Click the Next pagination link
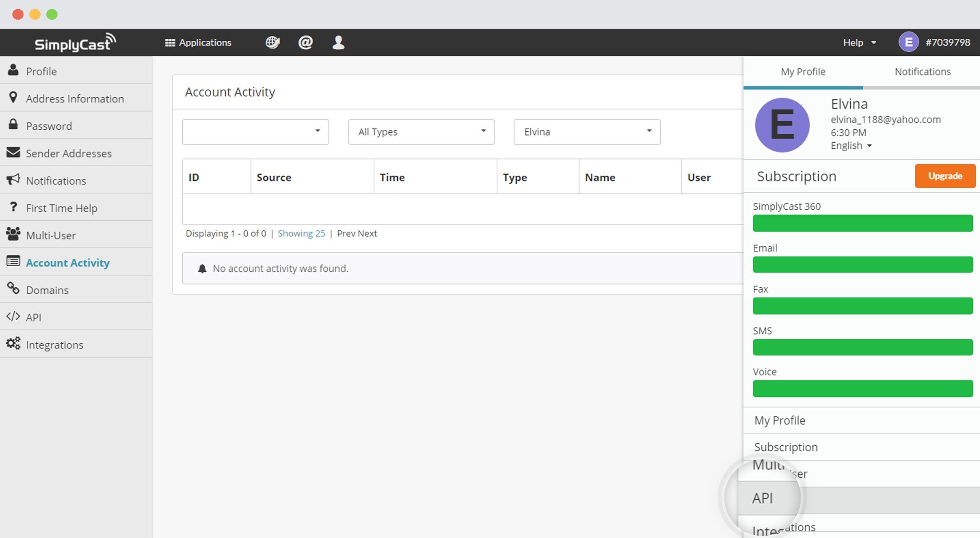Screen dimensions: 980x538 coord(367,233)
